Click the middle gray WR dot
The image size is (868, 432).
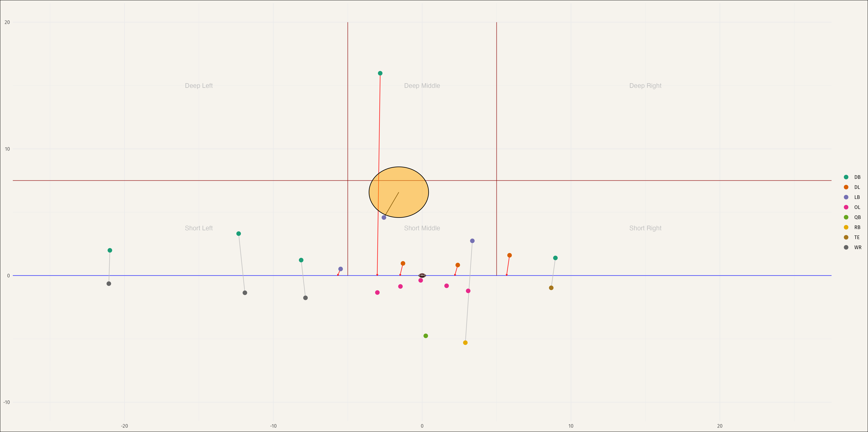tap(245, 293)
